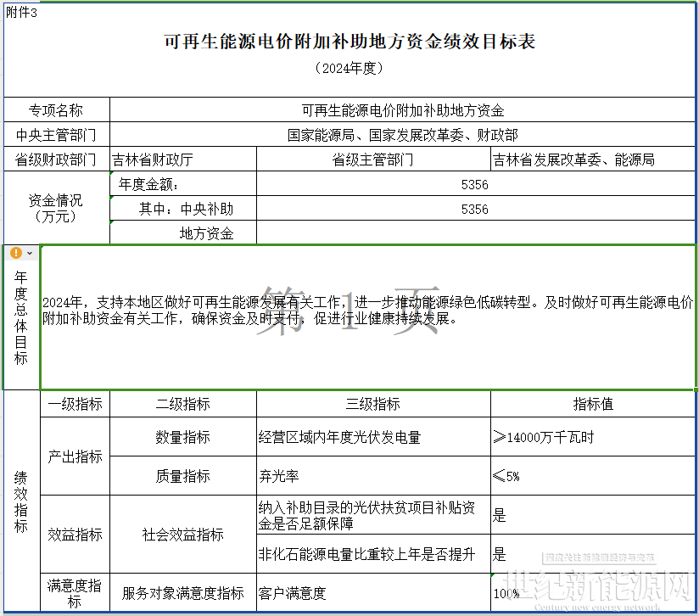The width and height of the screenshot is (699, 616).
Task: Click the 吉林省财政厅 cell
Action: [x=183, y=160]
